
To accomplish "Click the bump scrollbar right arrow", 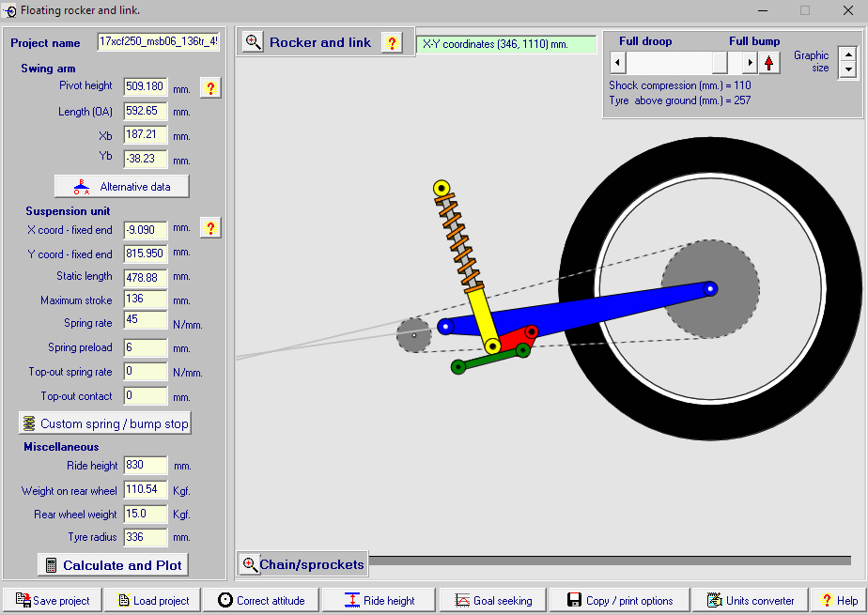I will tap(749, 63).
